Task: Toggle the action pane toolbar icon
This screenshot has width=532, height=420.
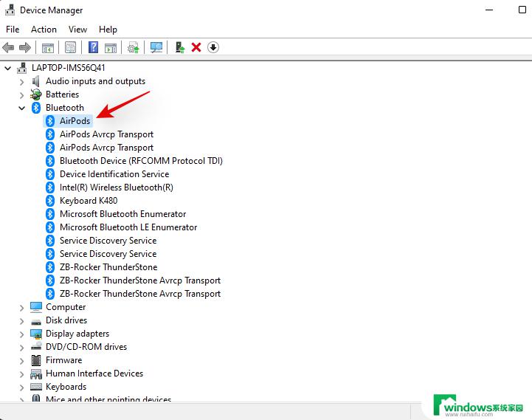Action: [x=111, y=47]
